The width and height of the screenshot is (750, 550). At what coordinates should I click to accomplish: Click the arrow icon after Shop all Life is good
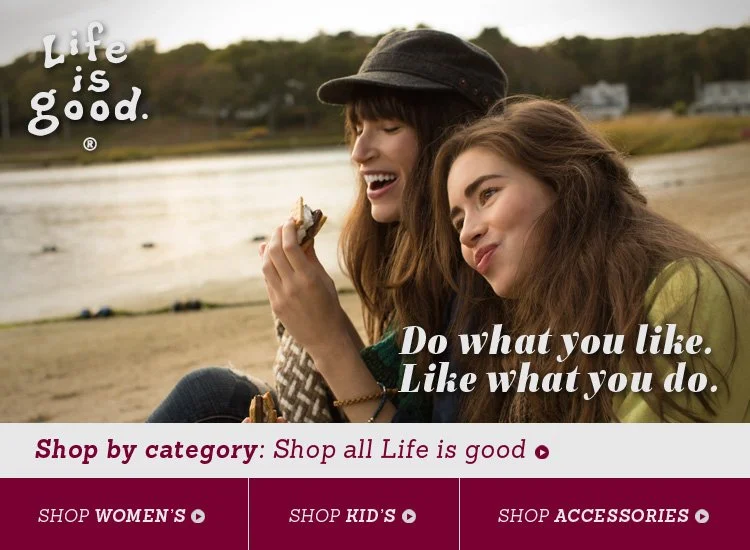point(541,452)
